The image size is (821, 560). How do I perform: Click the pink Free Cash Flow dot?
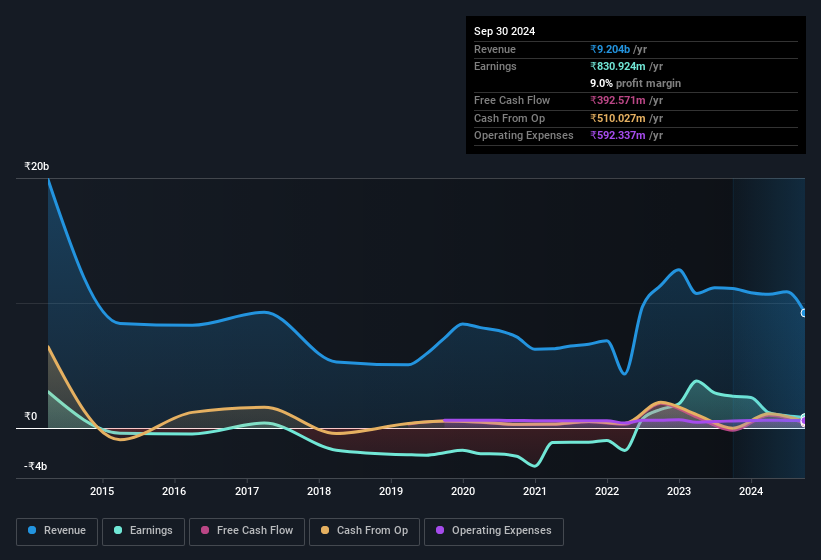(205, 530)
